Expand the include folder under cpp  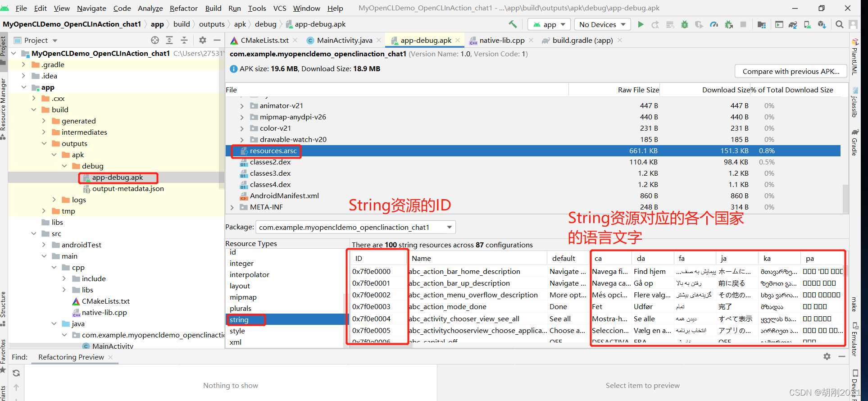[x=64, y=278]
